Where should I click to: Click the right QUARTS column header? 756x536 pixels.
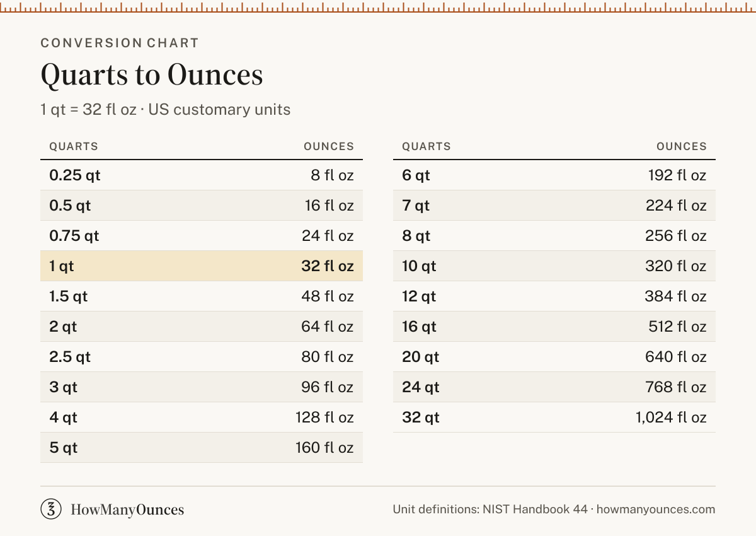click(427, 146)
